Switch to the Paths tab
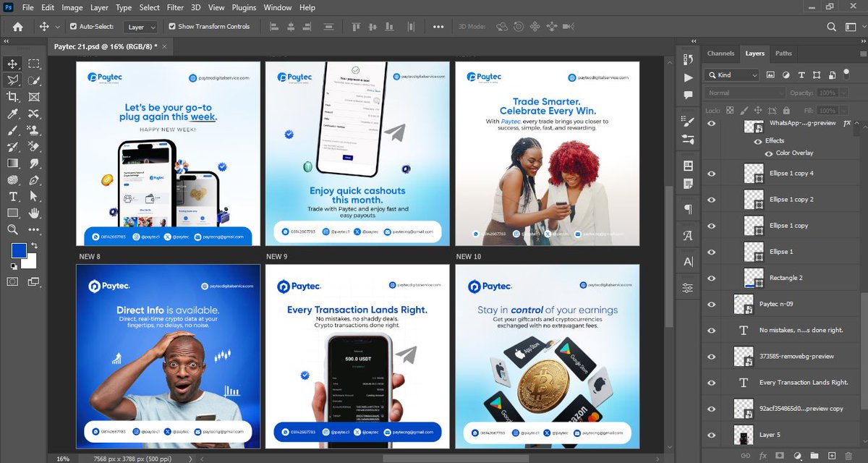Image resolution: width=868 pixels, height=463 pixels. (x=783, y=54)
